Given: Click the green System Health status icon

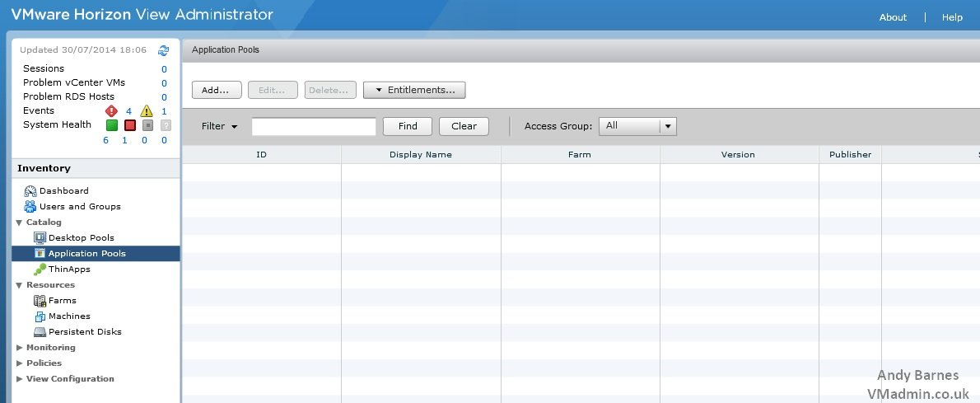Looking at the screenshot, I should click(x=111, y=125).
